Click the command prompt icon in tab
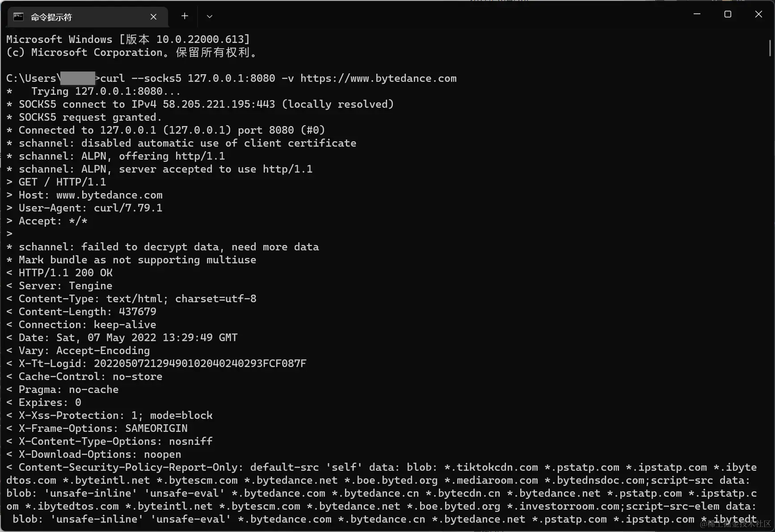The width and height of the screenshot is (775, 532). point(18,17)
